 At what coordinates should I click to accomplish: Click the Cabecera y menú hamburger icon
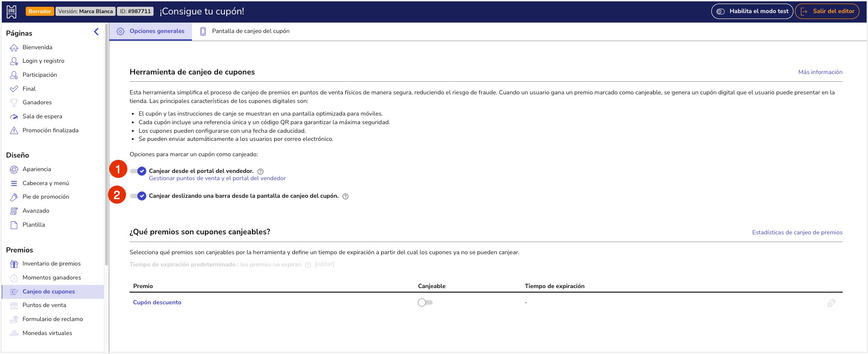(x=14, y=183)
